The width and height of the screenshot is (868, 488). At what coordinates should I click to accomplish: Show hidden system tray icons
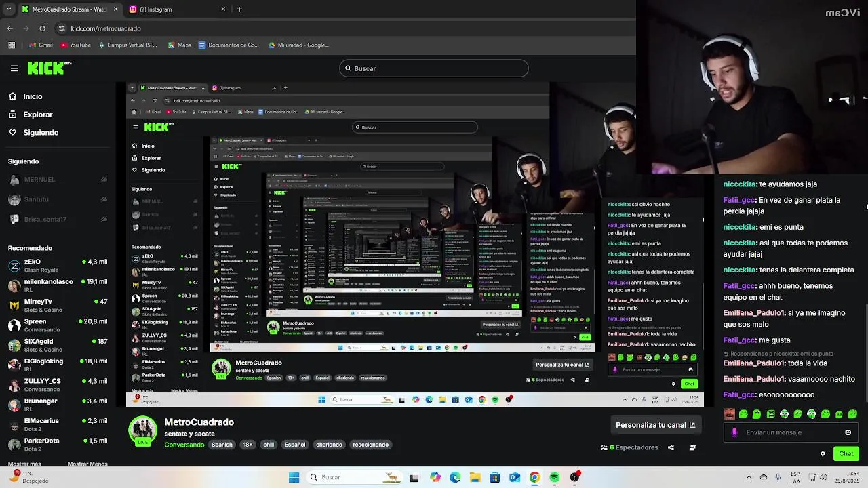[x=749, y=477]
